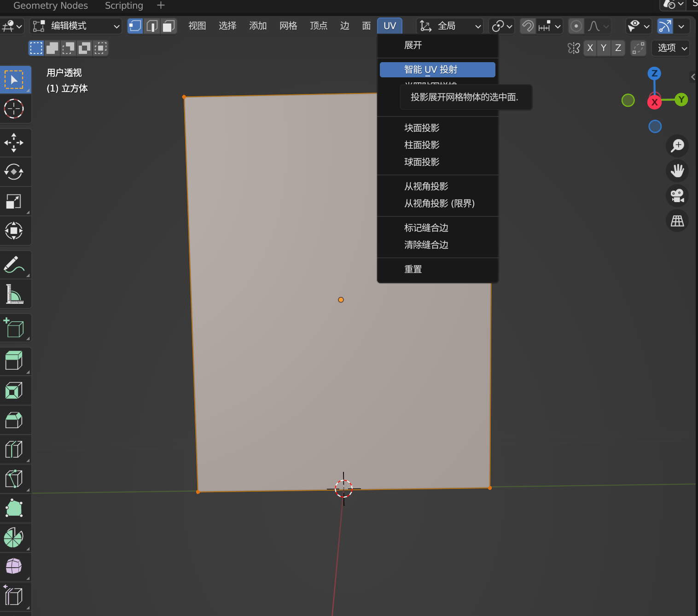Select the Add Cube tool

tap(14, 328)
